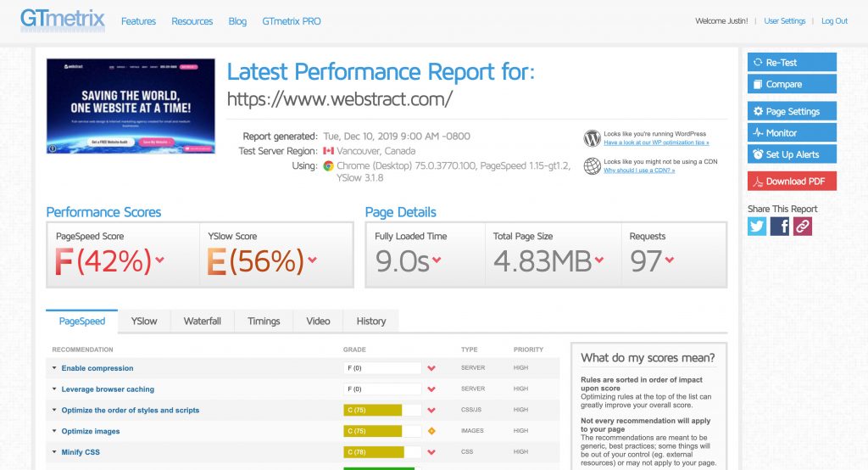Screen dimensions: 868x470
Task: Expand Leverage browser caching recommendation
Action: 107,389
